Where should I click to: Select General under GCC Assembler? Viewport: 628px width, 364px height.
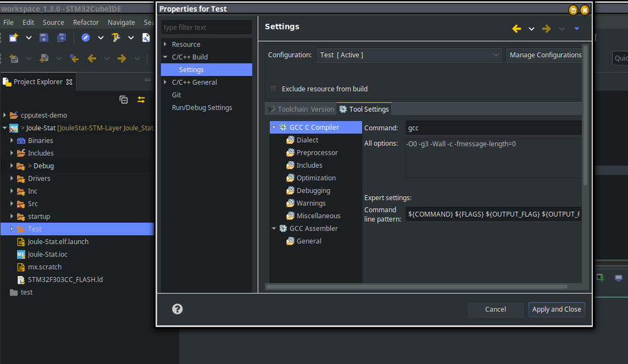click(309, 241)
